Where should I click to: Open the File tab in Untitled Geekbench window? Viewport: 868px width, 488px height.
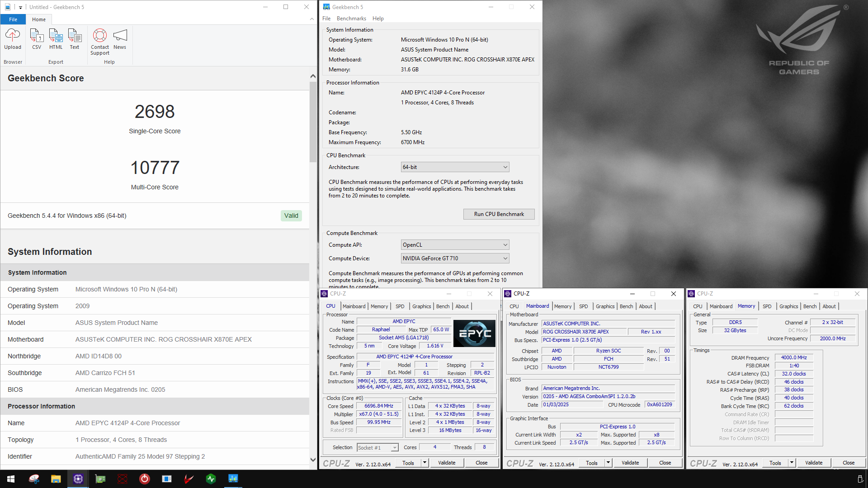click(13, 19)
